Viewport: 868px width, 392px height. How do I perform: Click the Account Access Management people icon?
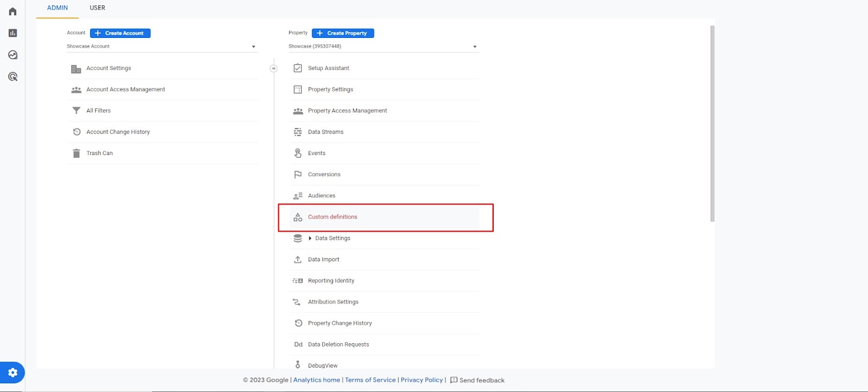[76, 90]
